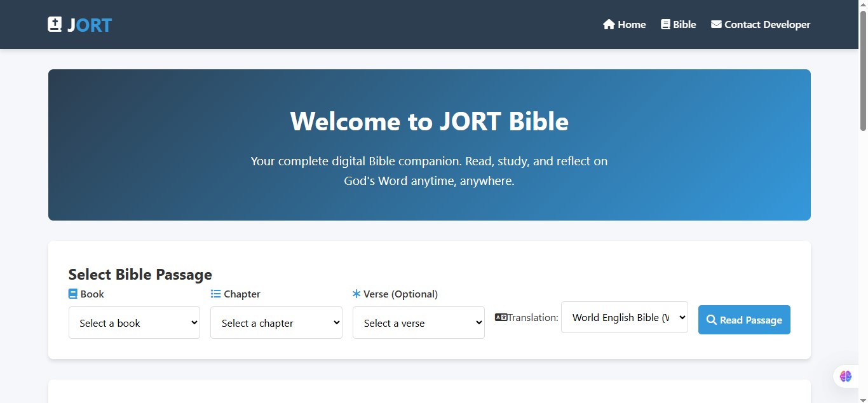Open the Contact Developer link
This screenshot has width=868, height=403.
pyautogui.click(x=767, y=24)
